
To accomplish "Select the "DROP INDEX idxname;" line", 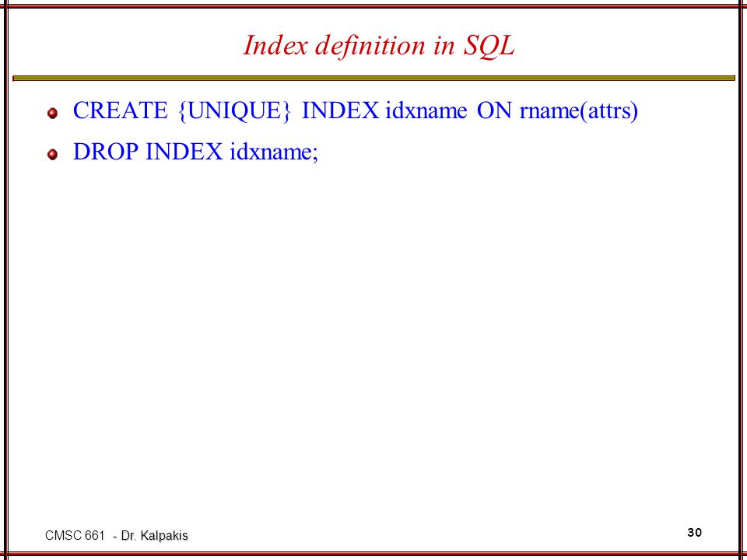I will point(195,152).
